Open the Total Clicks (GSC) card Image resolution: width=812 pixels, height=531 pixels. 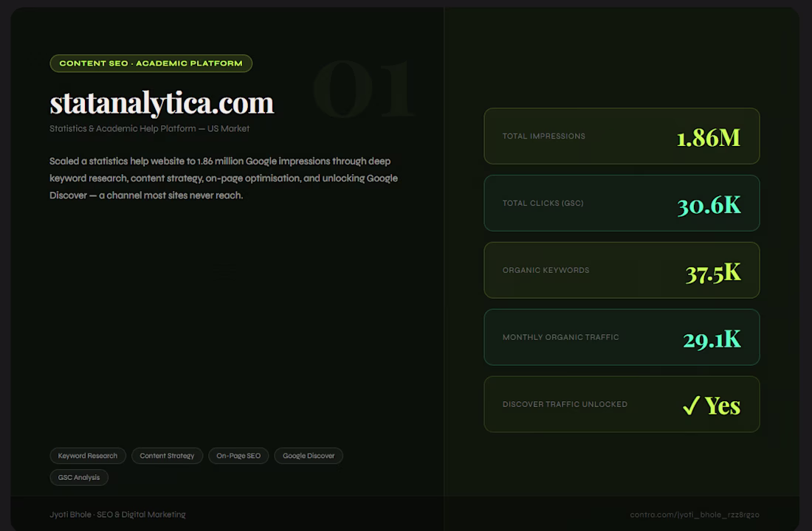622,203
